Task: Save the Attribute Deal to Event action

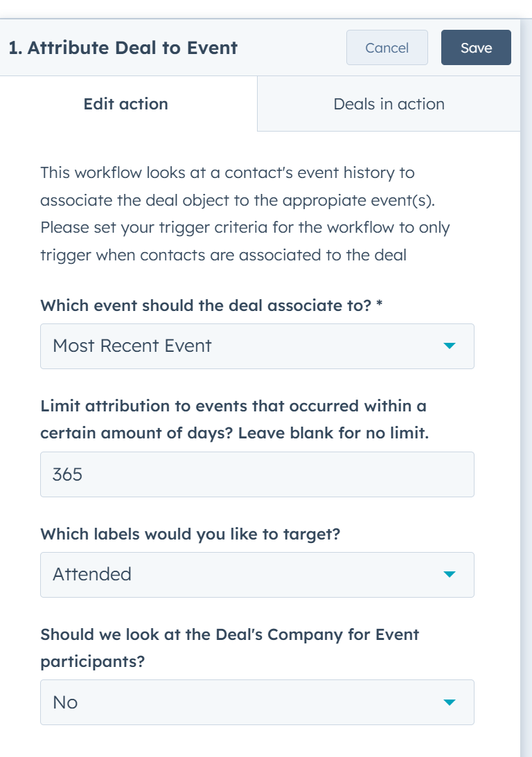Action: (476, 47)
